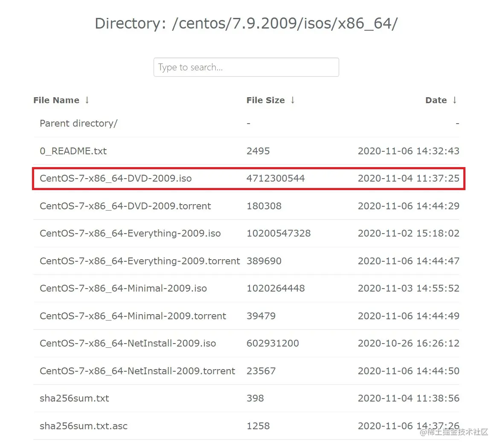Click the file size value 180308
Screen dimensions: 500x448
[264, 206]
